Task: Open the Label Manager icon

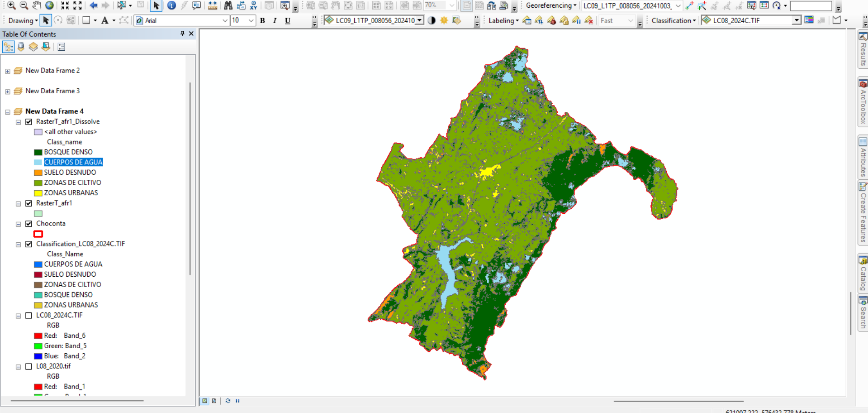Action: 526,20
